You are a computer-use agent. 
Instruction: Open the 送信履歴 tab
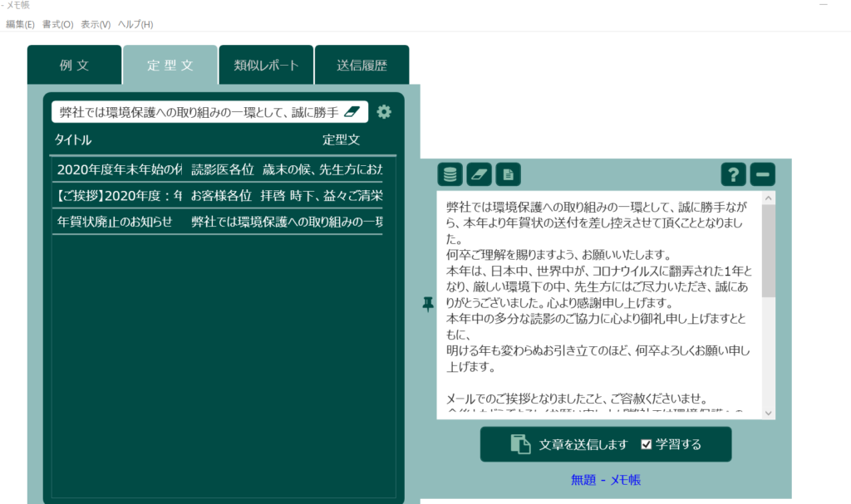[362, 65]
